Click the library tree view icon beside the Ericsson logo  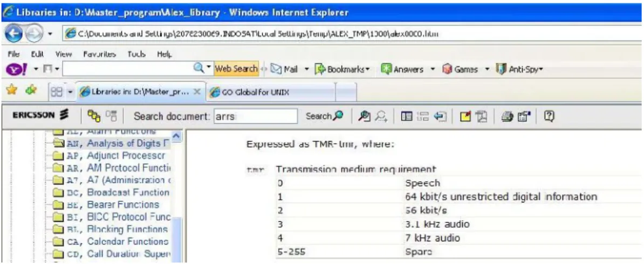(x=94, y=117)
